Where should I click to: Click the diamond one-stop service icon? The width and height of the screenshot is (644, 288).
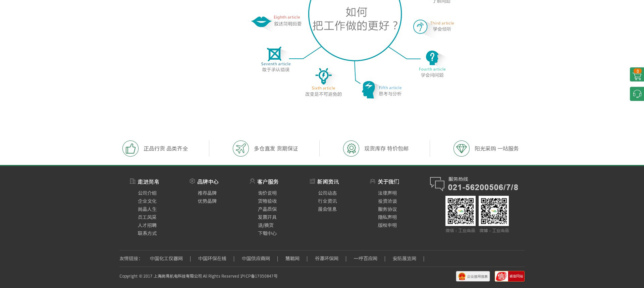(x=462, y=149)
